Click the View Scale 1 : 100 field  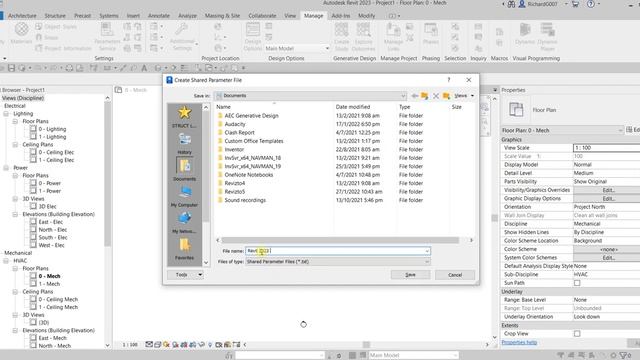coord(607,148)
